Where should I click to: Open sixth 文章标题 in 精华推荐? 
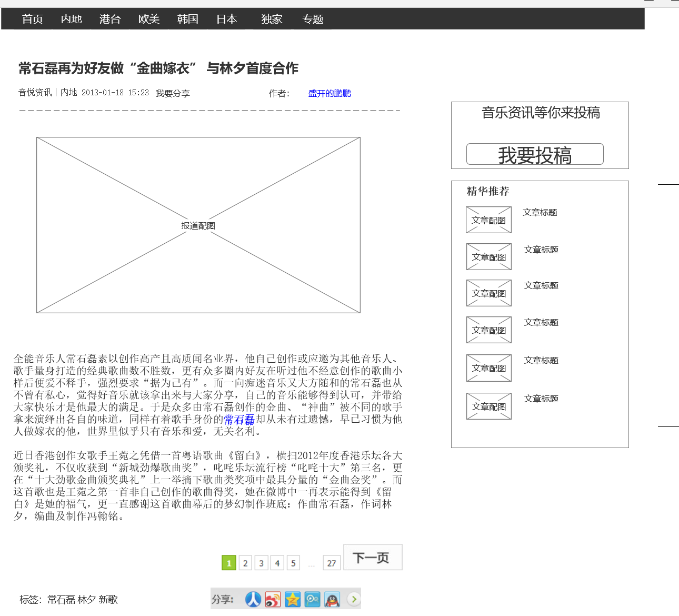click(541, 399)
